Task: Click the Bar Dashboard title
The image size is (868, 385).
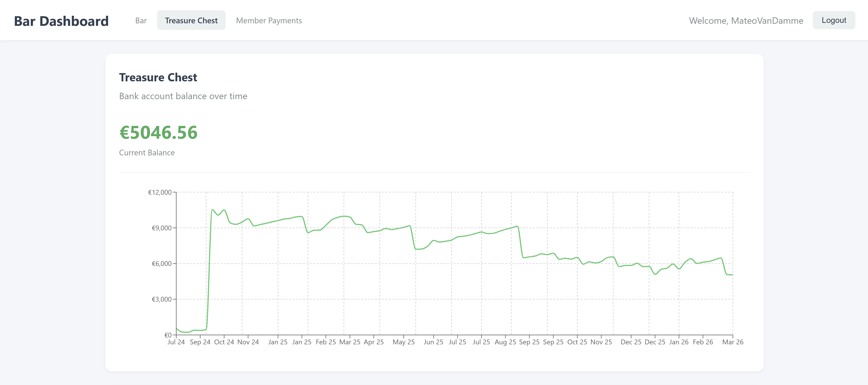Action: (x=61, y=21)
